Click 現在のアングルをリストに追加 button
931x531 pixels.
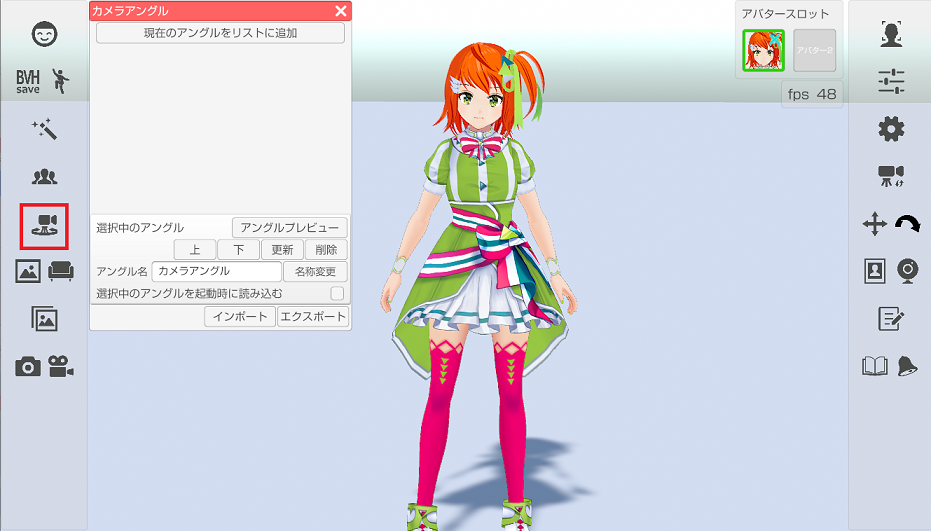coord(220,33)
